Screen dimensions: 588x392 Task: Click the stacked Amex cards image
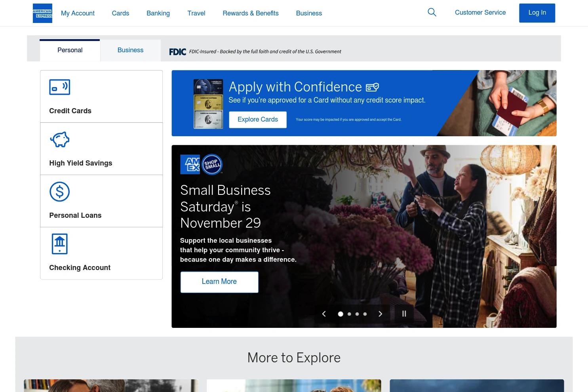point(208,104)
